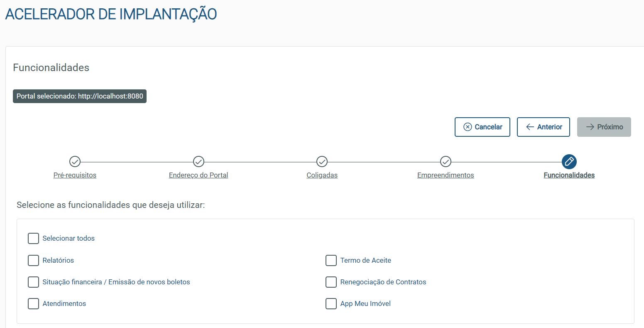Click the Empreendimentos step checkmark icon

click(x=446, y=161)
